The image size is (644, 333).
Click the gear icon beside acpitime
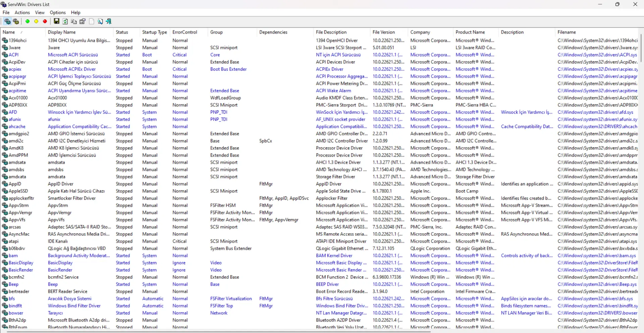pos(5,91)
